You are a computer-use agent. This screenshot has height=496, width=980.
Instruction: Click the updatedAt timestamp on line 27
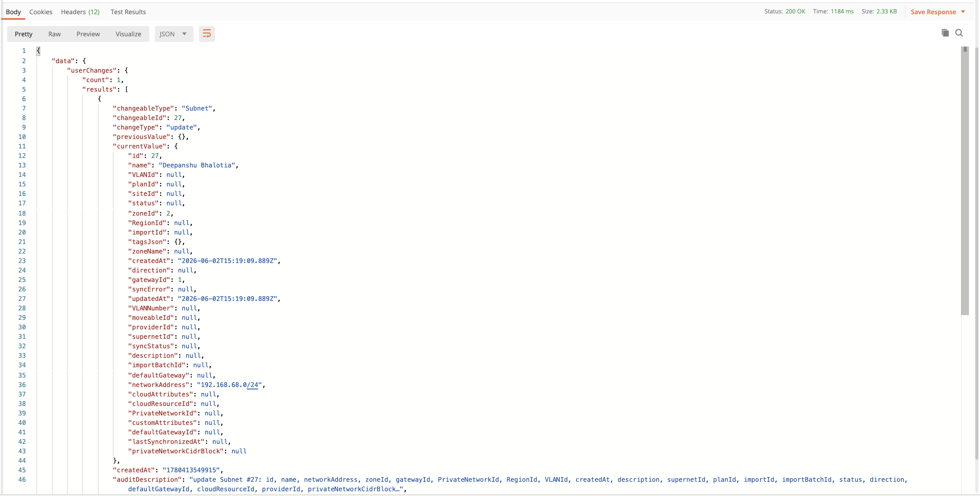click(227, 299)
